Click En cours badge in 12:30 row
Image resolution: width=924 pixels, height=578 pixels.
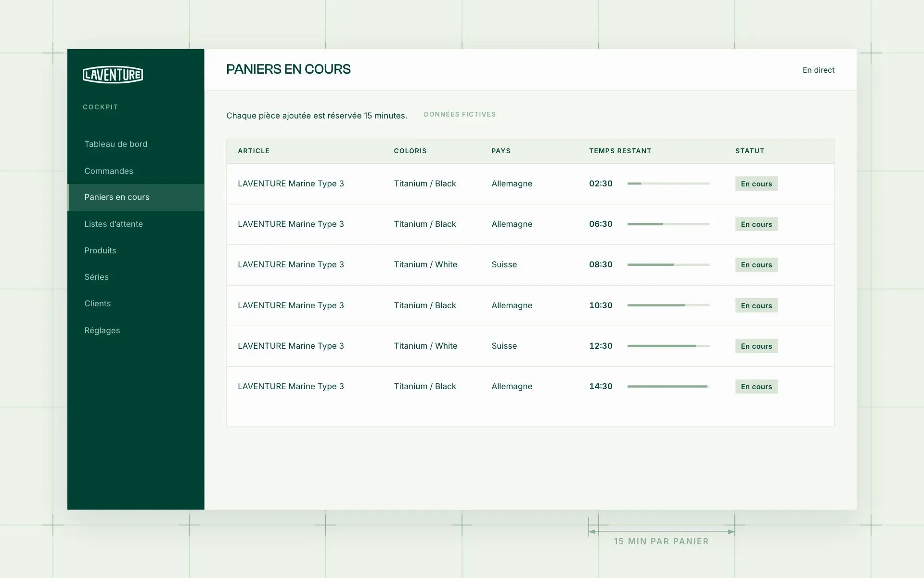pyautogui.click(x=757, y=346)
